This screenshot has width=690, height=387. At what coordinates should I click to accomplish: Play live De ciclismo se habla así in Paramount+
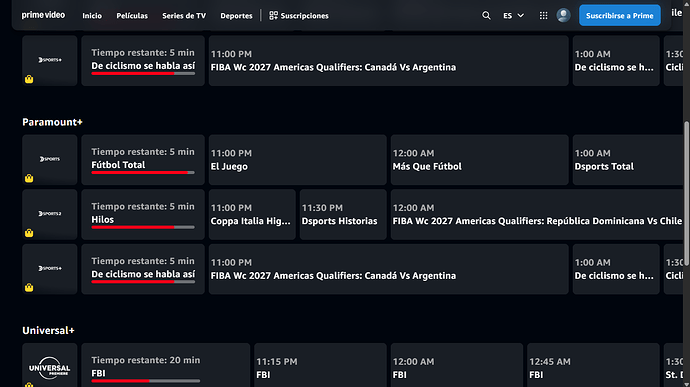tap(143, 269)
